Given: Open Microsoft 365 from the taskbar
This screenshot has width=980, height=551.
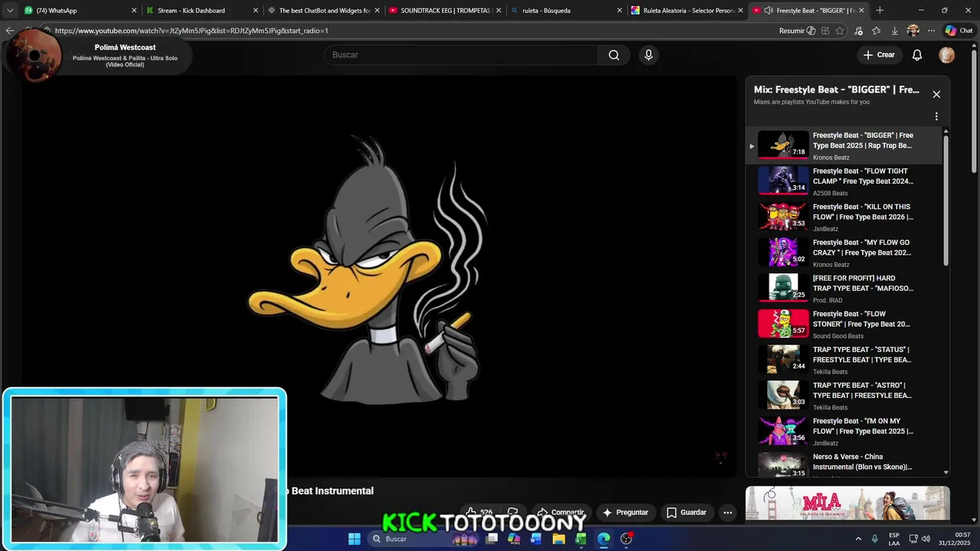Looking at the screenshot, I should pos(514,539).
